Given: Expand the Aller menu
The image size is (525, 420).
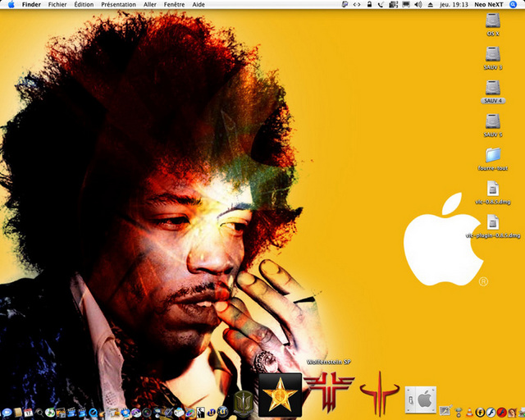Looking at the screenshot, I should tap(150, 5).
